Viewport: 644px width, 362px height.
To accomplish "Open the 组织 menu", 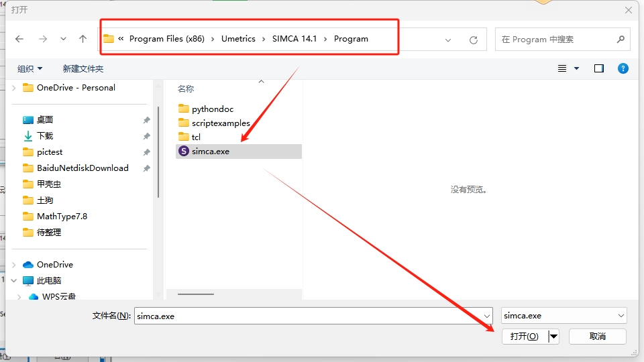I will tap(30, 68).
